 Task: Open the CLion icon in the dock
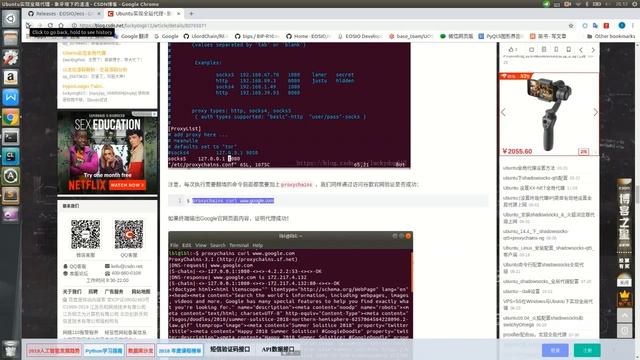click(11, 156)
